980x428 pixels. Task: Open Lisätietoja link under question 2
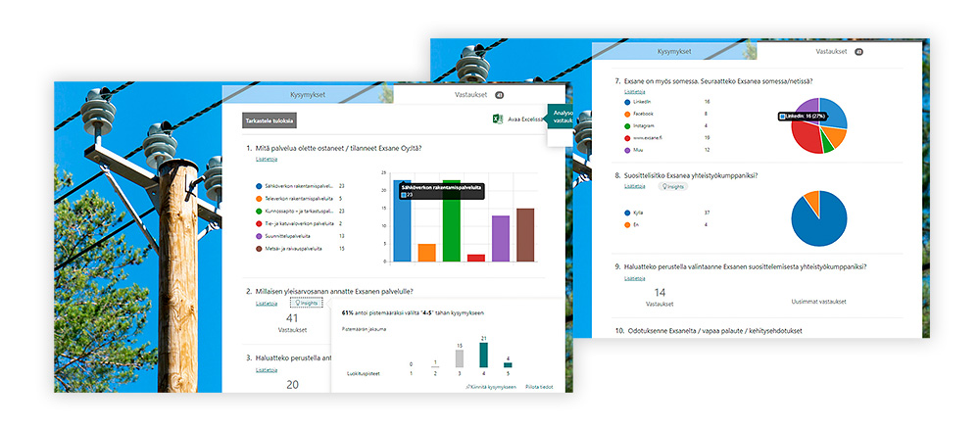tap(267, 304)
